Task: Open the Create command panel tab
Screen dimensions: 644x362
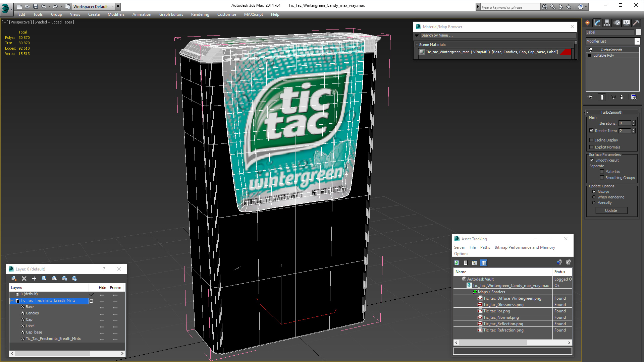Action: point(588,23)
